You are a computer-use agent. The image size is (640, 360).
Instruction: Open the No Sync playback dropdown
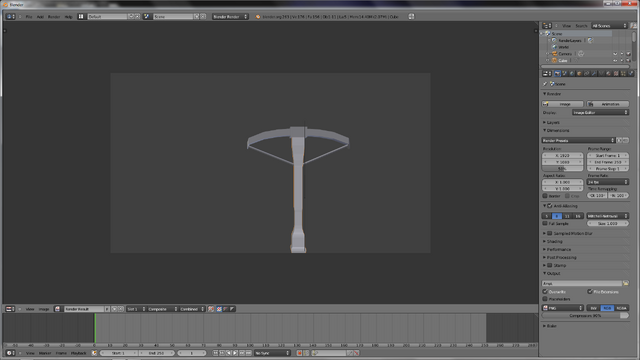pos(272,353)
